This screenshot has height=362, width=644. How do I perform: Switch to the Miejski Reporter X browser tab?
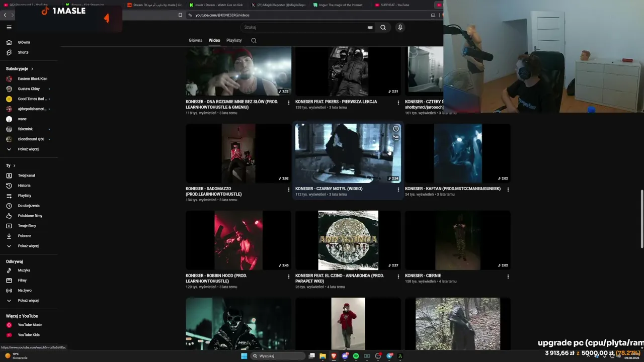point(278,5)
